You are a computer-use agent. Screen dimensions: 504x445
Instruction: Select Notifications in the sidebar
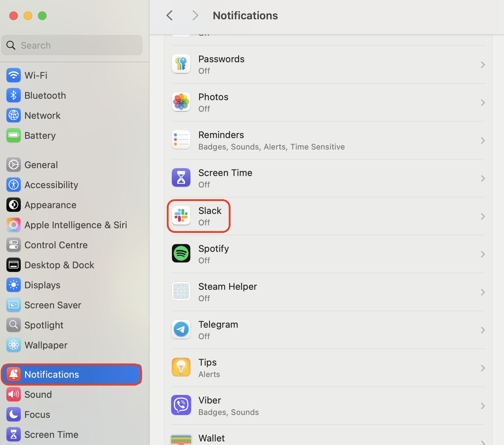point(72,375)
